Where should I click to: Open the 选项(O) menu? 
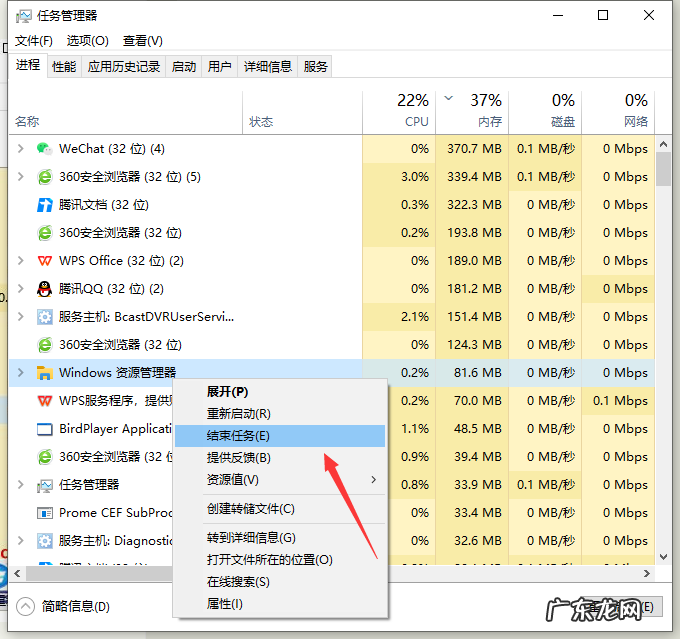[x=88, y=41]
